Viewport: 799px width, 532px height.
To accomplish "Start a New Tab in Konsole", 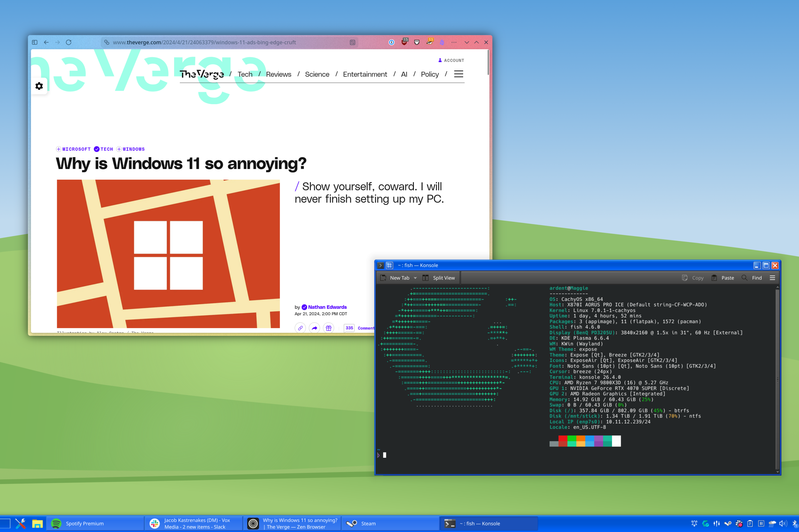I will pos(398,278).
